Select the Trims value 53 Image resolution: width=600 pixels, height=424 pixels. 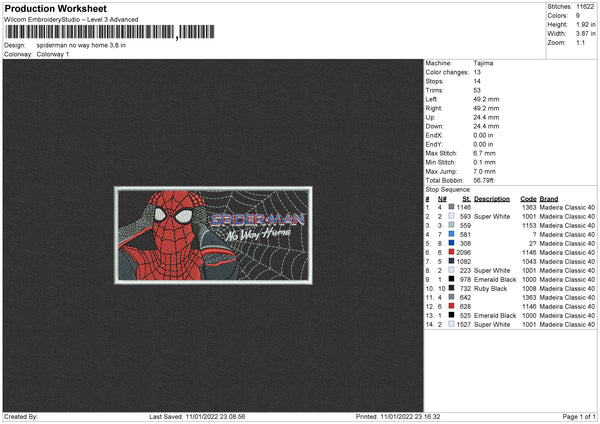[x=477, y=90]
